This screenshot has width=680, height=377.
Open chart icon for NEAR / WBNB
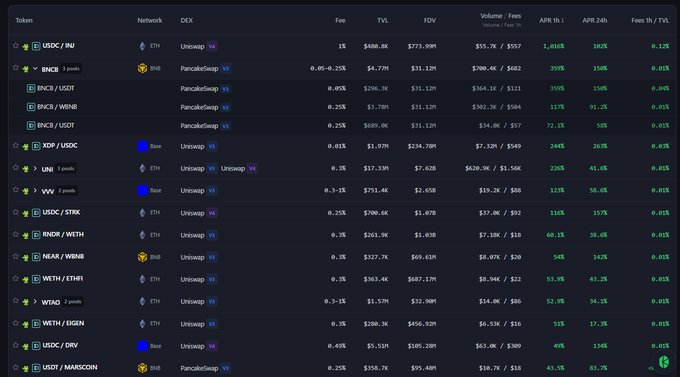(x=36, y=257)
